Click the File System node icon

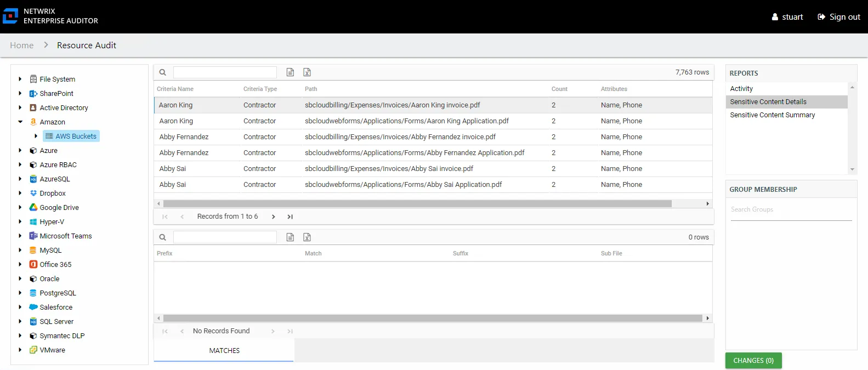[33, 79]
